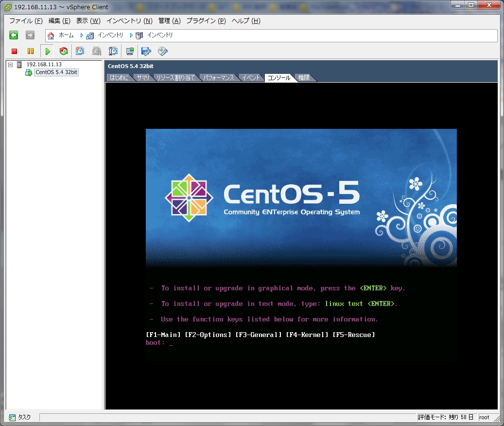This screenshot has height=426, width=504.
Task: Click vSphere Client title bar icon
Action: click(8, 7)
